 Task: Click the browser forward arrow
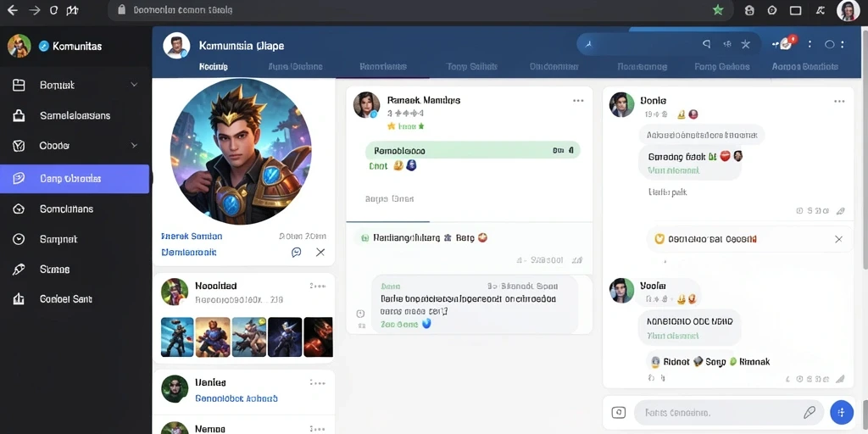tap(34, 10)
